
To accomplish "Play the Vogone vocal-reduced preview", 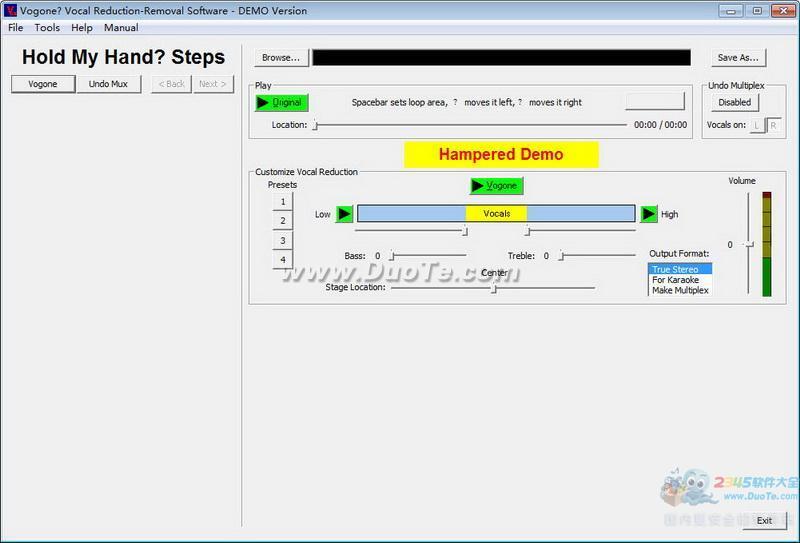I will click(496, 186).
